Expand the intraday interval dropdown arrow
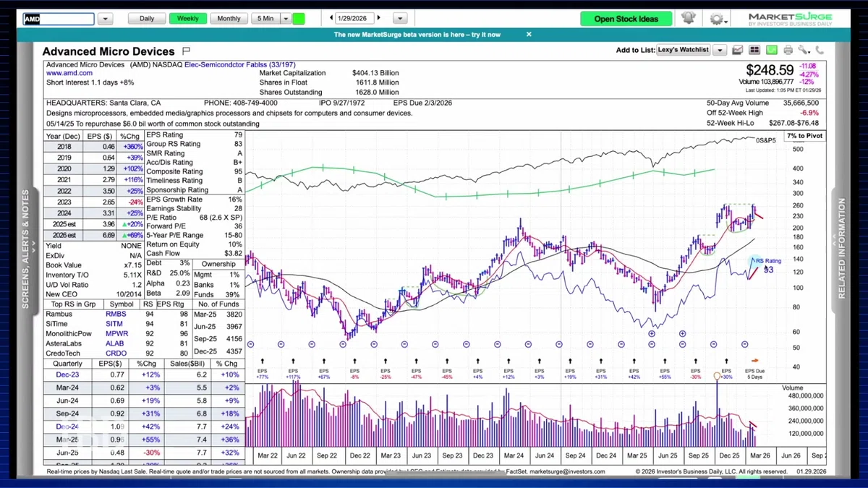The height and width of the screenshot is (488, 868). pyautogui.click(x=286, y=19)
